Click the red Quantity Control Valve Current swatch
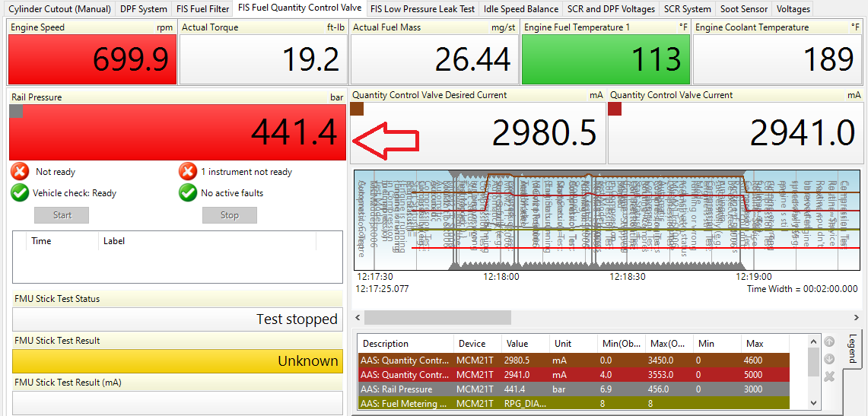This screenshot has width=868, height=416. point(615,110)
